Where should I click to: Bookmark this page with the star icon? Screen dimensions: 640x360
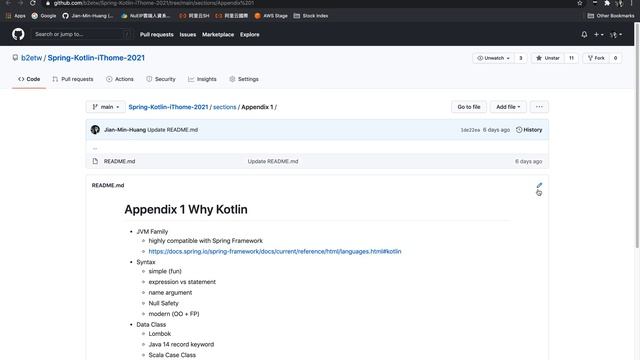point(580,3)
